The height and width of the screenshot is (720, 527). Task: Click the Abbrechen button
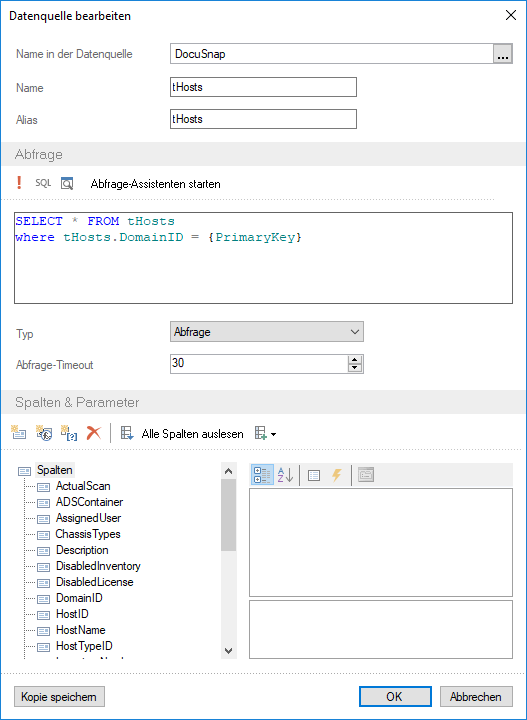pyautogui.click(x=476, y=697)
